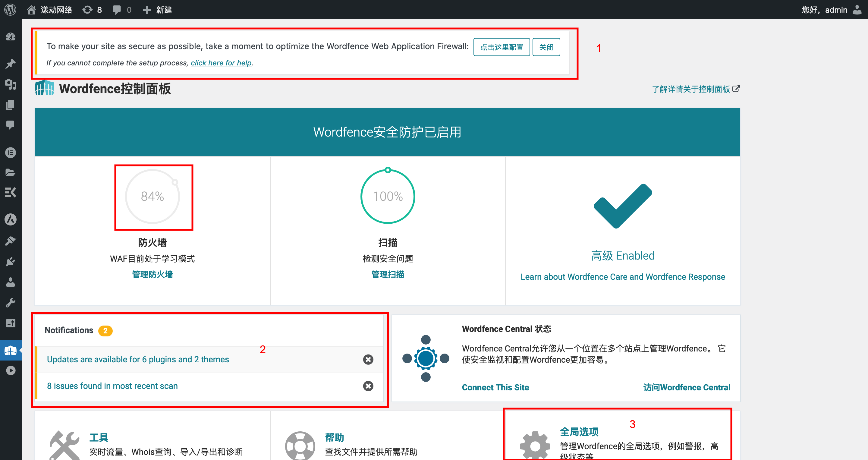868x460 pixels.
Task: Open Learn about Wordfence Care and Response
Action: 623,277
